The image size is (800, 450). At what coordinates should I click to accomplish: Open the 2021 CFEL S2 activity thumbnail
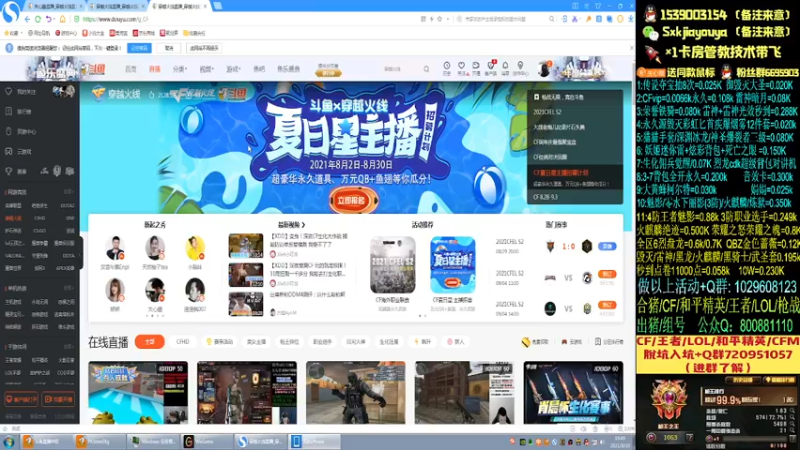[x=392, y=265]
